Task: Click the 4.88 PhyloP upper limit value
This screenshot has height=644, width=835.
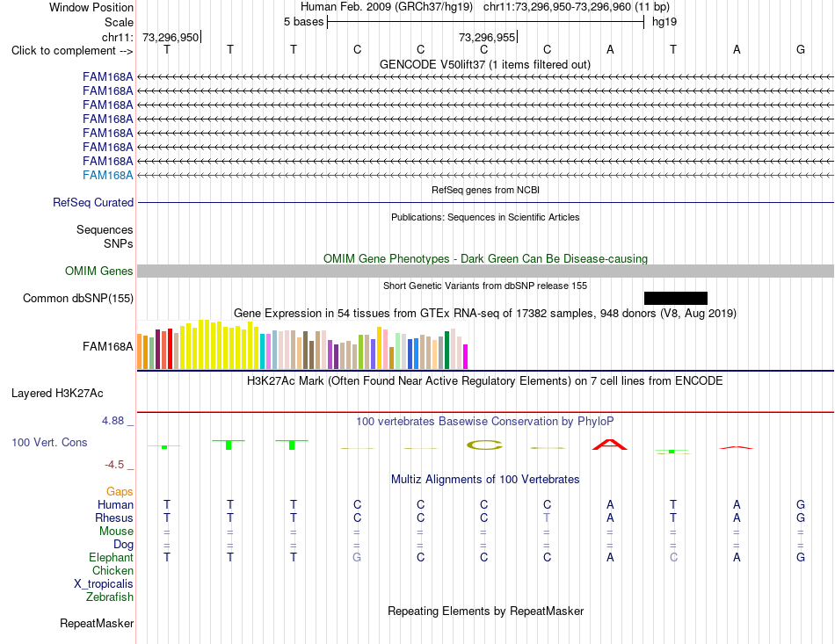Action: 113,421
